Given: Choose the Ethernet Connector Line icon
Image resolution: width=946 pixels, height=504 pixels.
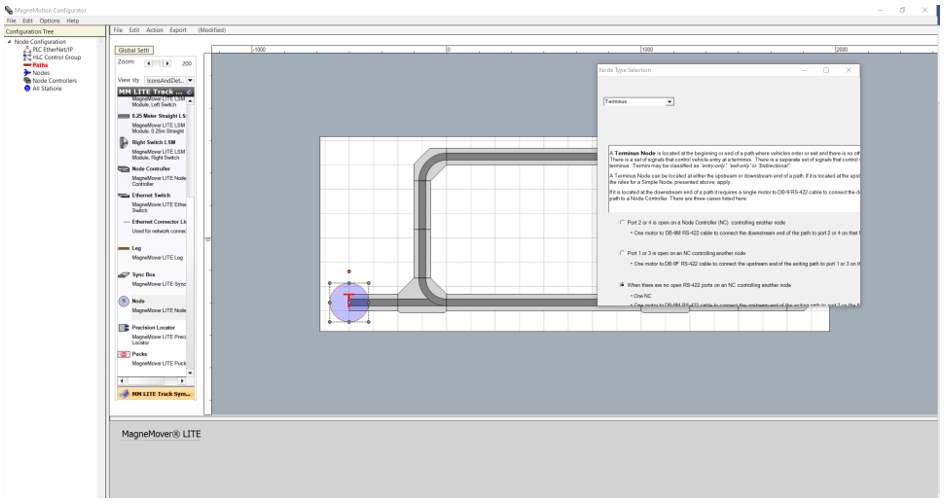Looking at the screenshot, I should coord(125,222).
